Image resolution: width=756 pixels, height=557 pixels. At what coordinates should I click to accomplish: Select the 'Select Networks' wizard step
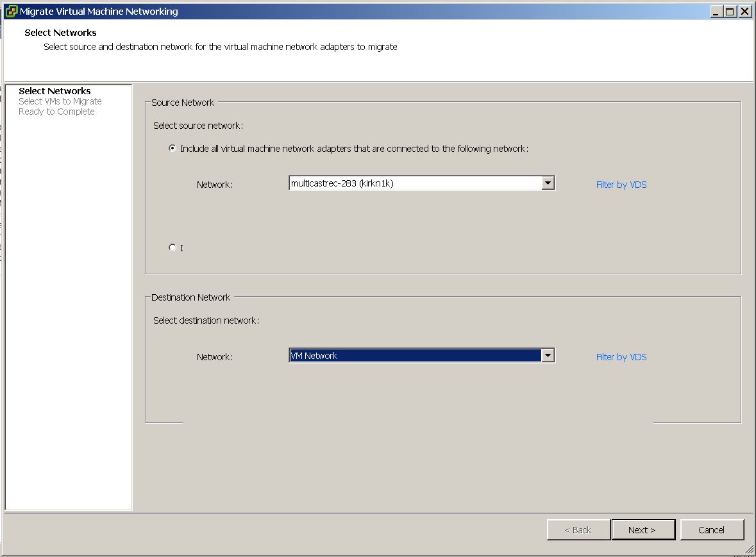click(x=55, y=91)
